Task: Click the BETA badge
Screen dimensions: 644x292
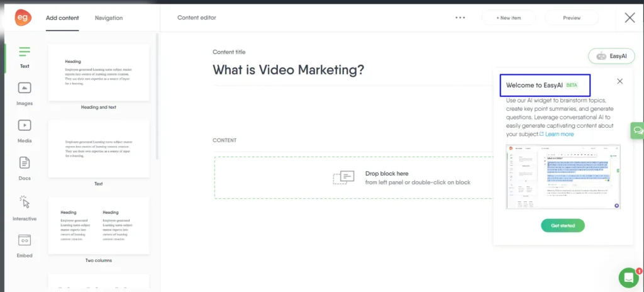Action: 572,85
